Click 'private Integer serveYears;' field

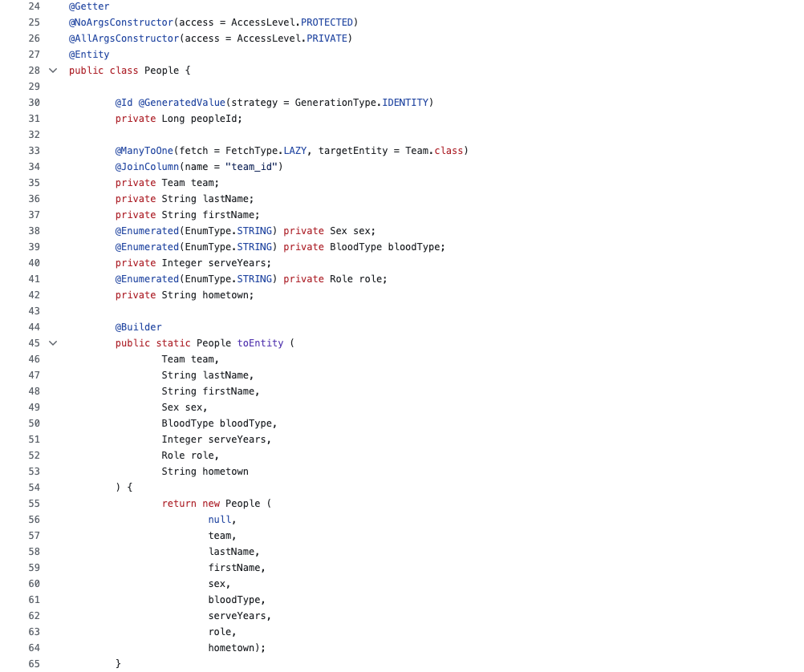(x=193, y=263)
